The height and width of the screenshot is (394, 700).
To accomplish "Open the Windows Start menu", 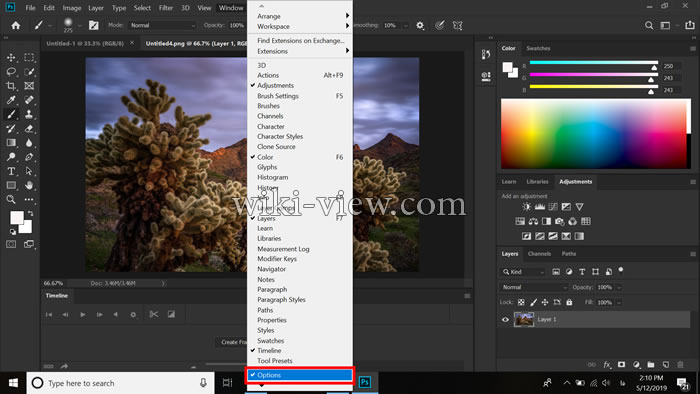I will [x=13, y=383].
